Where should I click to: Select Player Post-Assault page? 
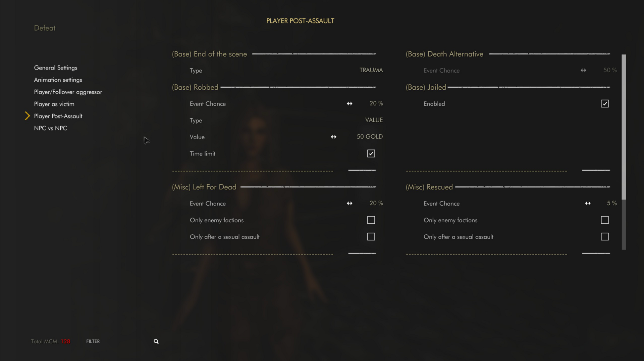(58, 116)
